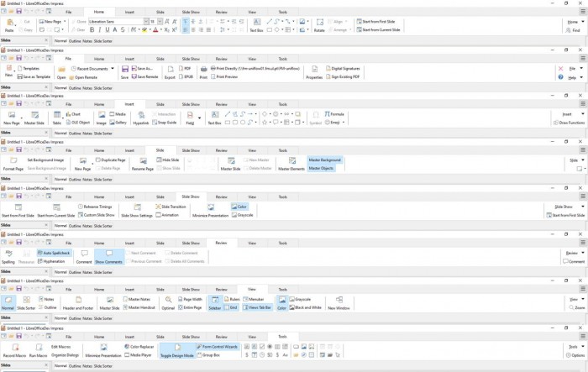Open Print Preview in File ribbon
588x372 pixels.
(x=224, y=77)
